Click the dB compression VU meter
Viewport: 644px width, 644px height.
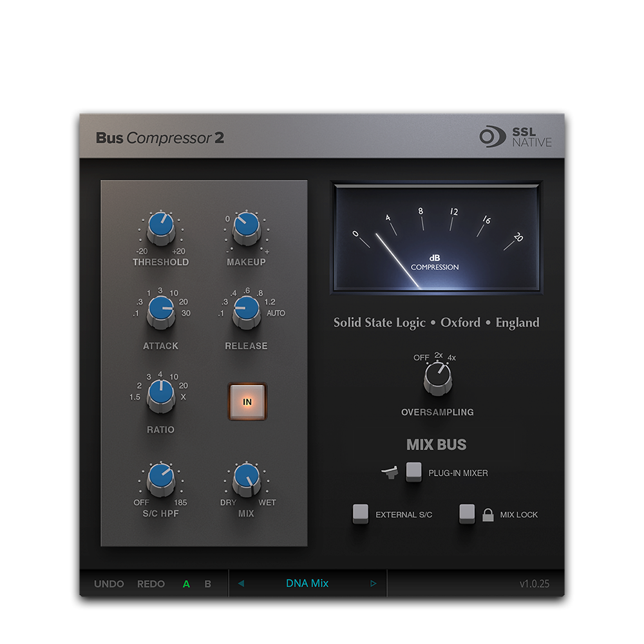coord(436,238)
